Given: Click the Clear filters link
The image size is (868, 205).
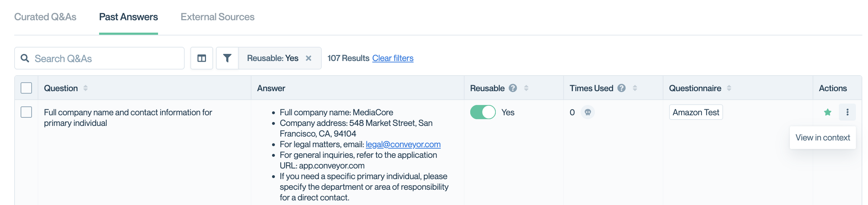Looking at the screenshot, I should click(x=393, y=58).
